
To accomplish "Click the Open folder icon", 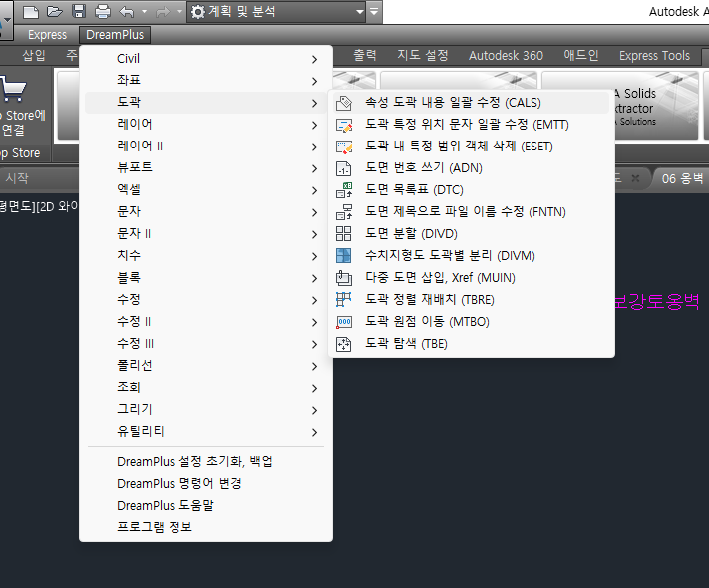I will pos(55,11).
